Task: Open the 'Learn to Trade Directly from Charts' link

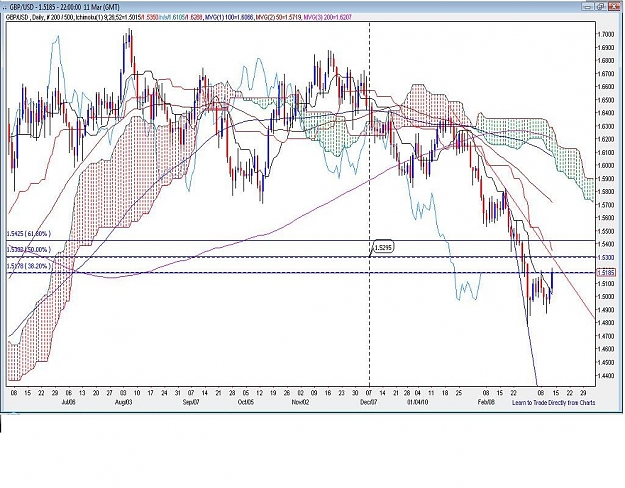Action: (x=553, y=403)
